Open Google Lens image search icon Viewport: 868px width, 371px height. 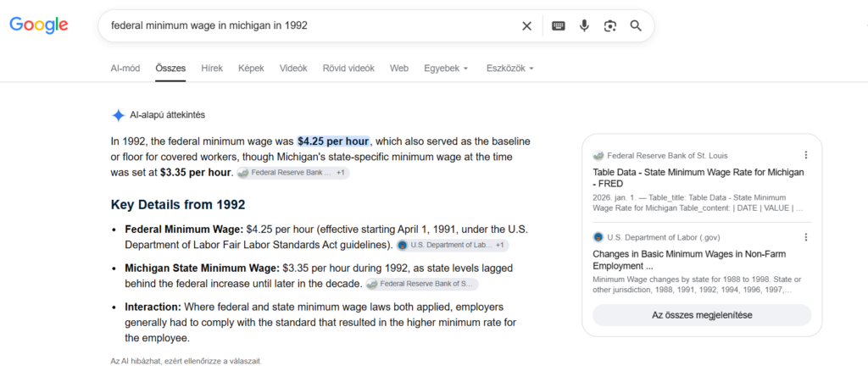click(610, 26)
